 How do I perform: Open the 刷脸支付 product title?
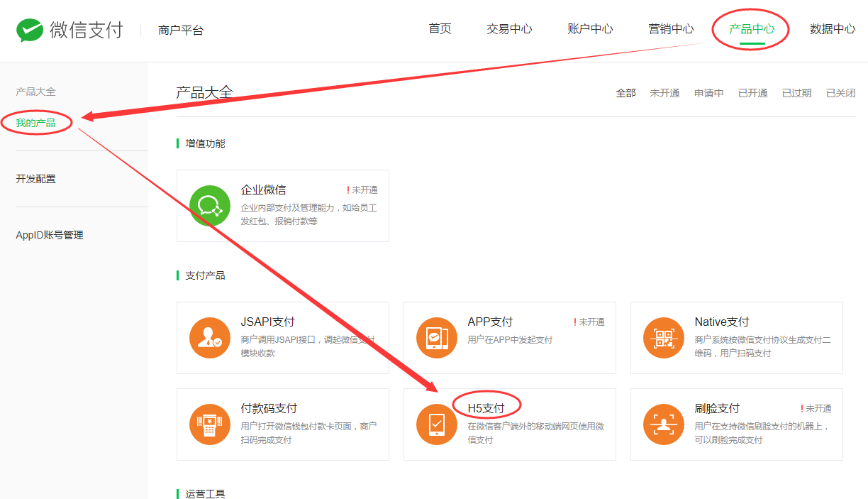717,408
